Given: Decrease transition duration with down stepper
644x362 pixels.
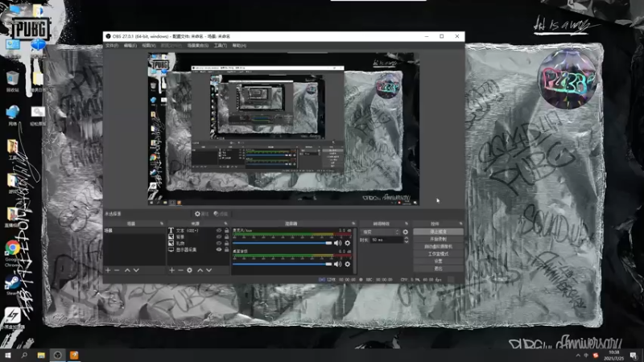Looking at the screenshot, I should [x=407, y=242].
